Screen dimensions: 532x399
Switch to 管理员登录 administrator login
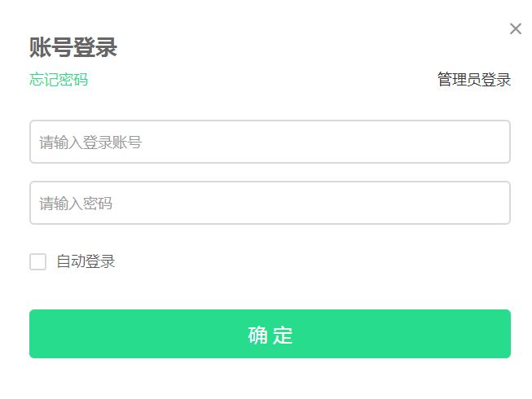click(x=474, y=80)
